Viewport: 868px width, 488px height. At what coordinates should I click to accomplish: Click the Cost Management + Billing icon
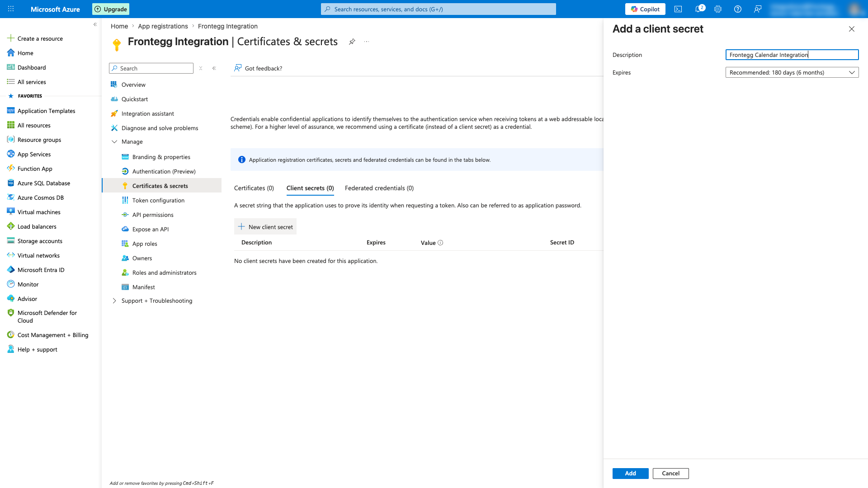tap(11, 335)
